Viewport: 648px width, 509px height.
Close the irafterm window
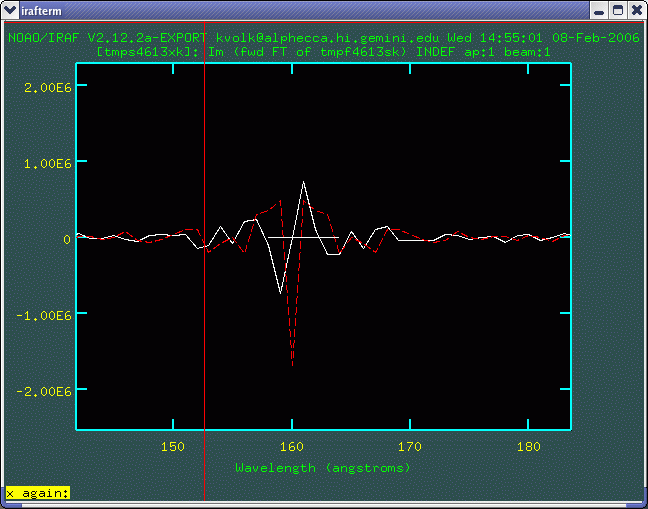[x=637, y=10]
